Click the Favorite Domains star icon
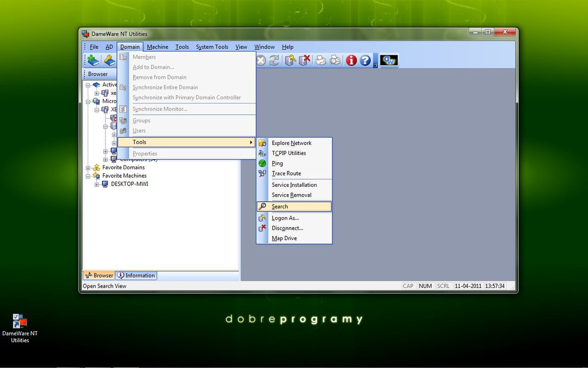The image size is (588, 368). click(96, 167)
